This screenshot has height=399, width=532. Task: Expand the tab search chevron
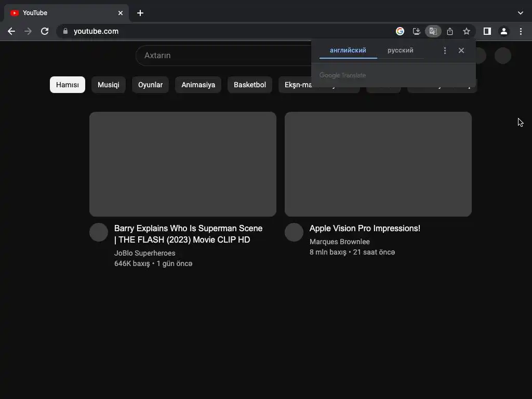point(521,13)
